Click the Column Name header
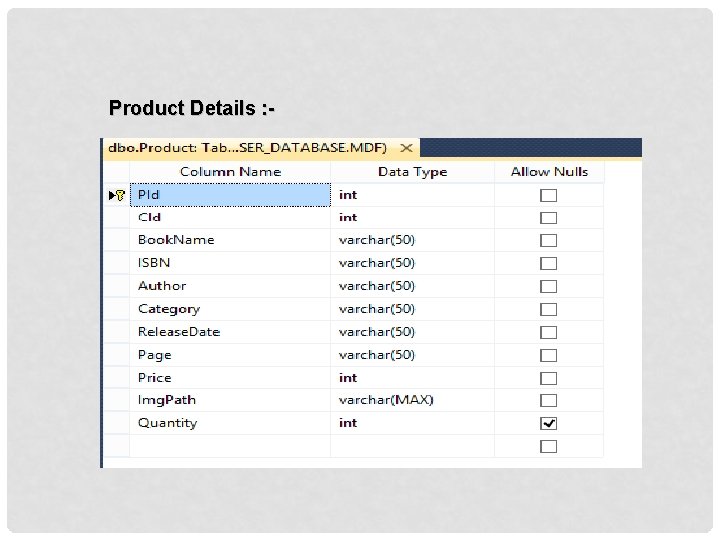The width and height of the screenshot is (720, 540). click(x=230, y=172)
